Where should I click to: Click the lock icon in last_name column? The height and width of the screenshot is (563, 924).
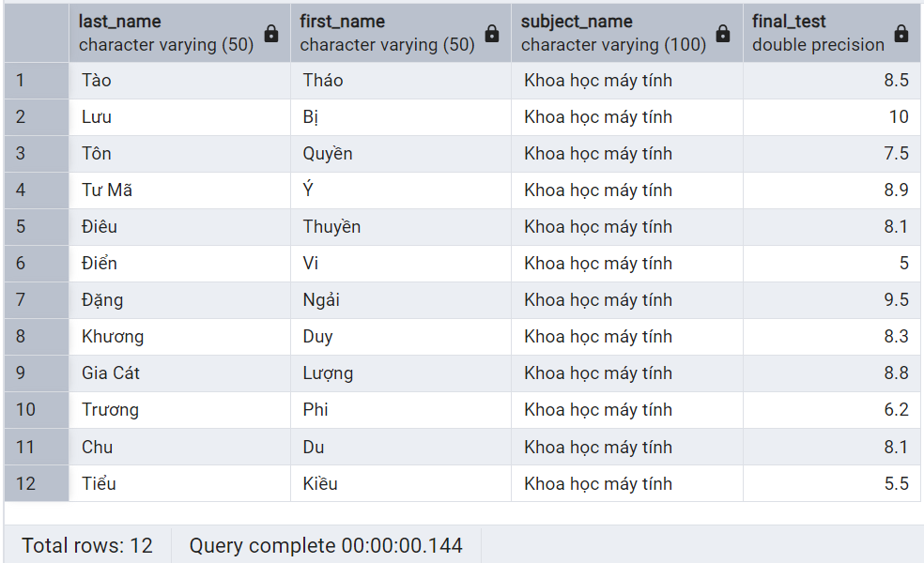(x=271, y=34)
